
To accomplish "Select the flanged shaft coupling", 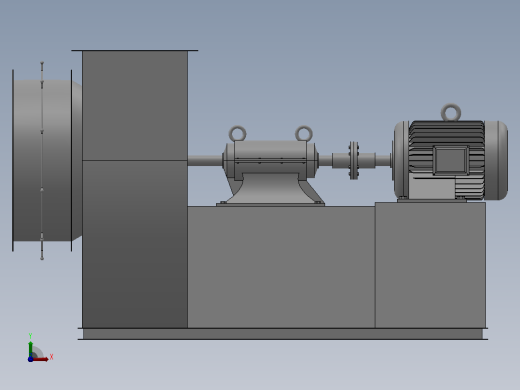I will 354,160.
